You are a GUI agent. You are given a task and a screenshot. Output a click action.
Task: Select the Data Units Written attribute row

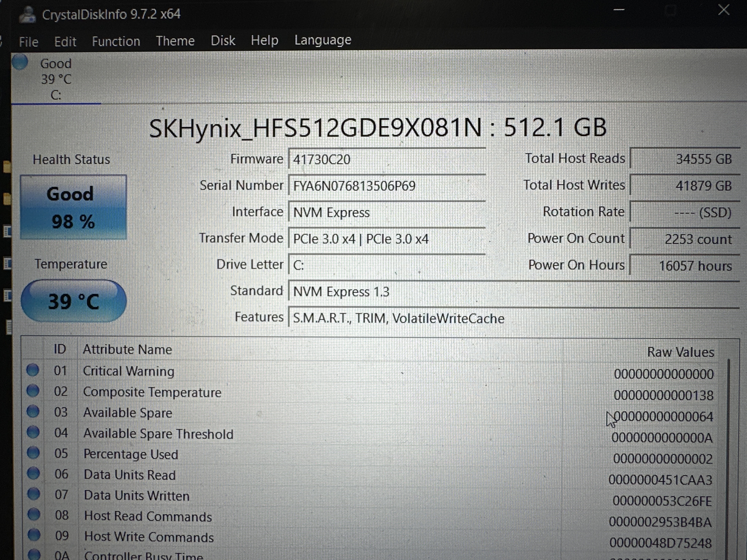370,498
